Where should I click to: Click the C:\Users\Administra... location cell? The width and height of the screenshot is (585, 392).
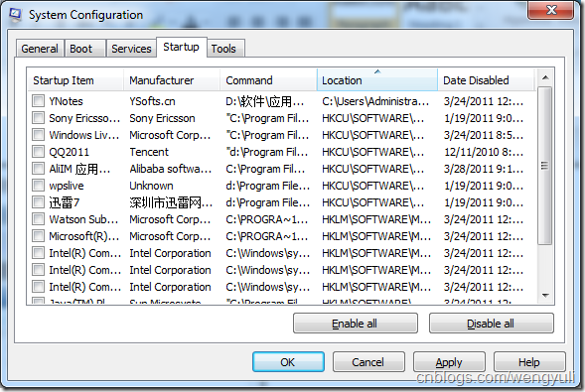coord(375,101)
